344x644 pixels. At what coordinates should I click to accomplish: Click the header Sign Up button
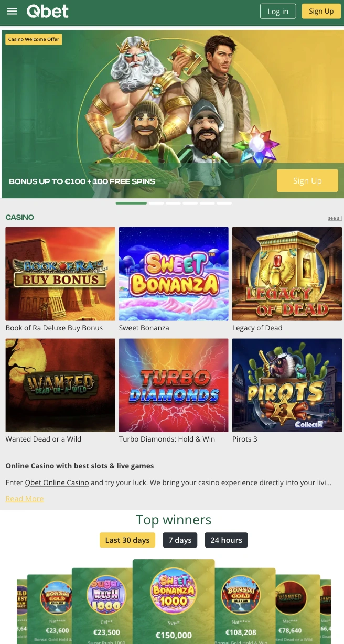point(321,11)
